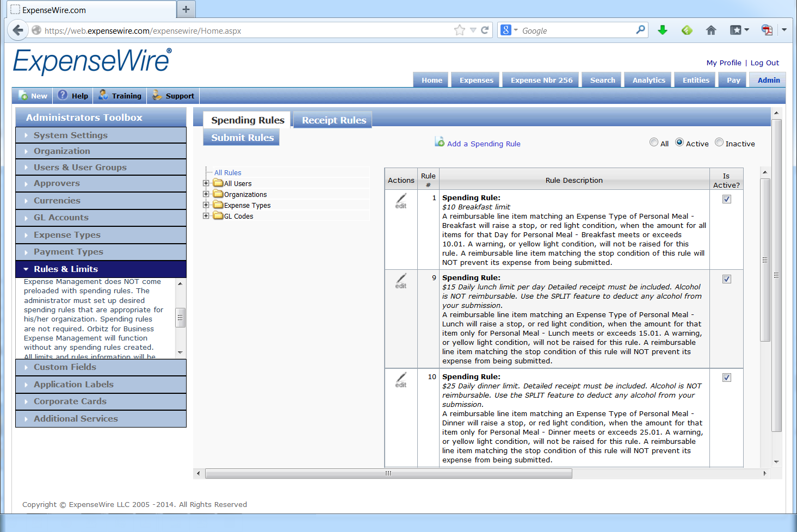Open the All Rules link

click(x=227, y=172)
